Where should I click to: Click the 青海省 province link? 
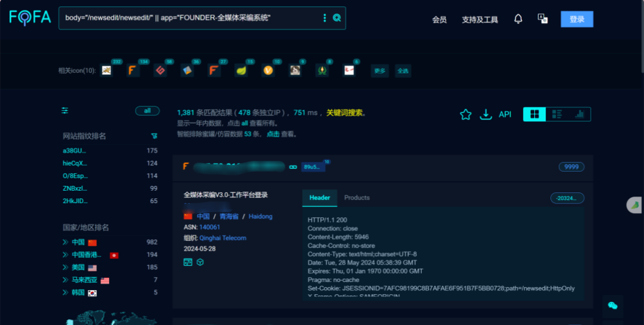[x=229, y=216]
